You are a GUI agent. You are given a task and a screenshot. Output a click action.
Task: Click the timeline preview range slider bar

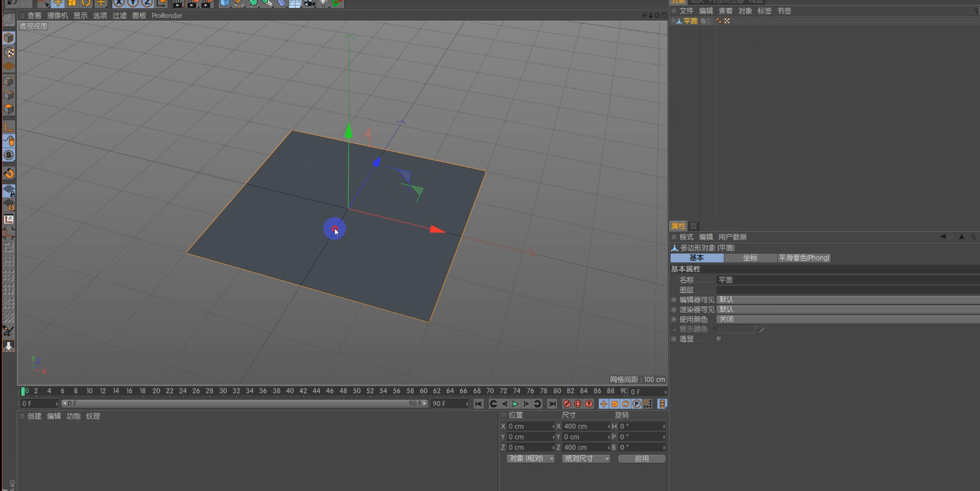[x=244, y=403]
